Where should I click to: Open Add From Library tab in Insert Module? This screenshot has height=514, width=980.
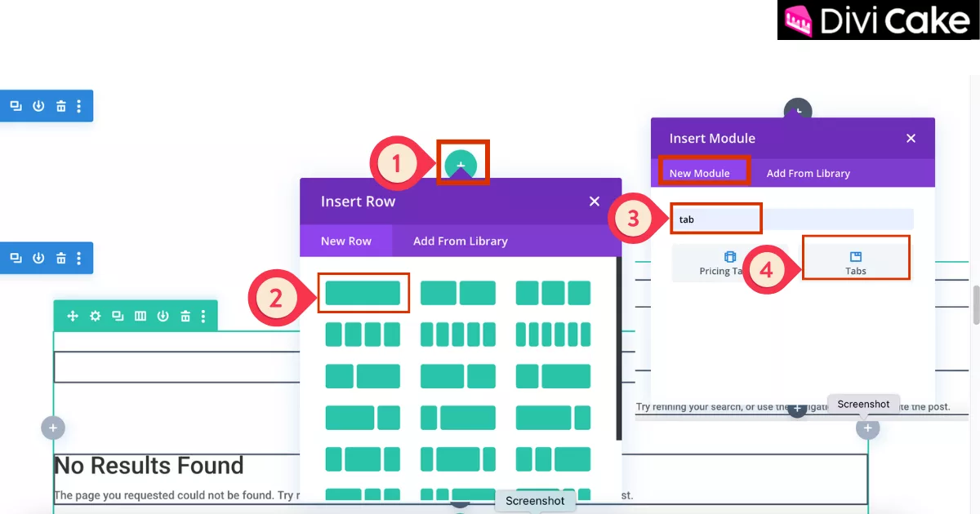pyautogui.click(x=808, y=173)
